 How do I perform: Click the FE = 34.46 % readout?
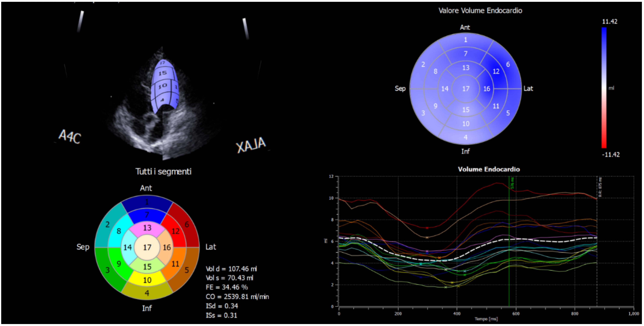[227, 287]
